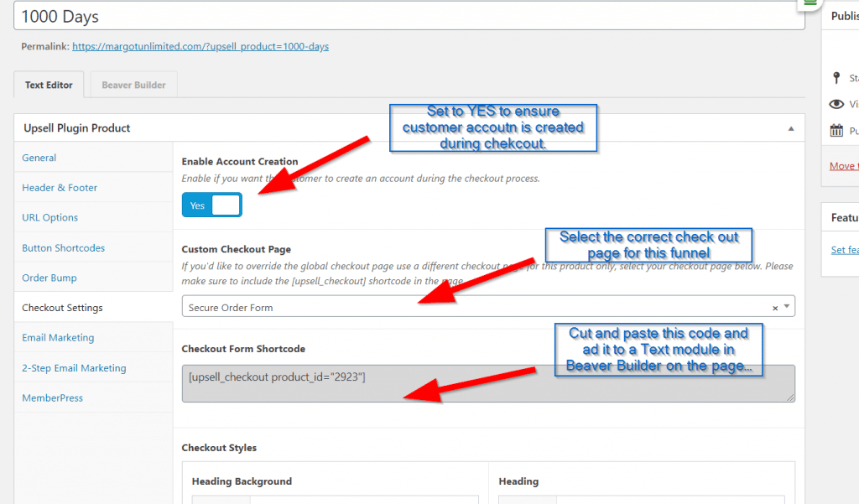Open the permalink URL for 1000 Days
Viewport: 859px width, 504px height.
tap(200, 47)
